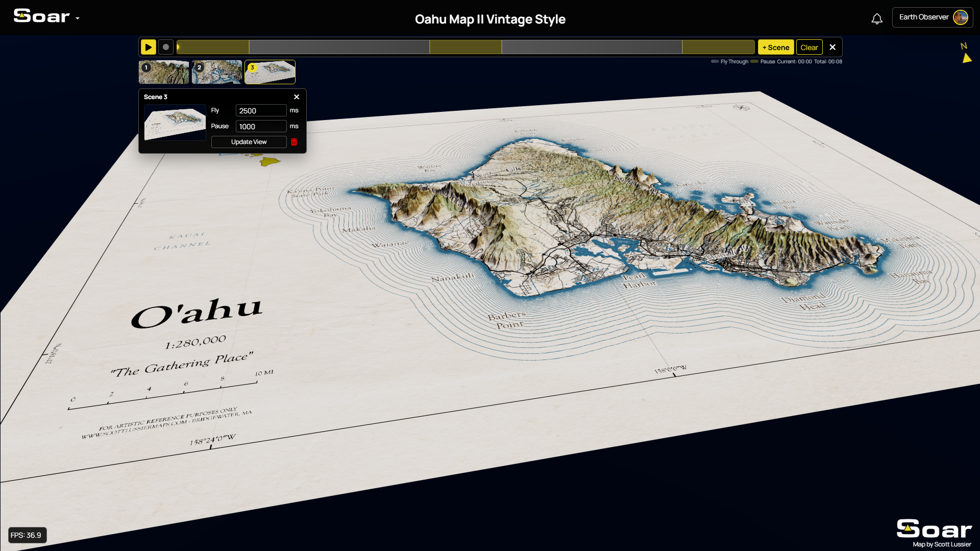
Task: Open the Earth Observer profile menu
Action: tap(932, 17)
